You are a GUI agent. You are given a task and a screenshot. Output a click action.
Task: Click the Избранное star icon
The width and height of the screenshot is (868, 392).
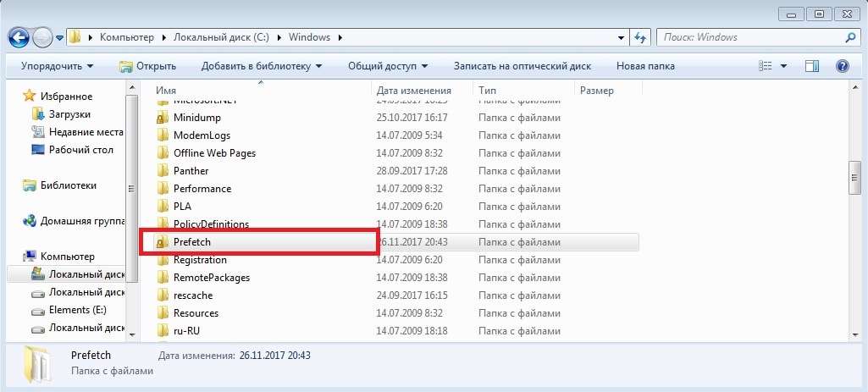click(x=30, y=97)
